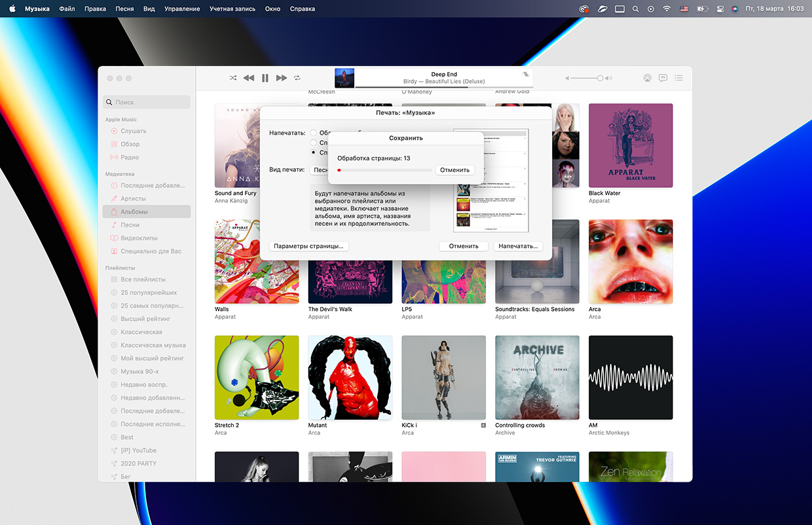Click the battery status icon

703,9
